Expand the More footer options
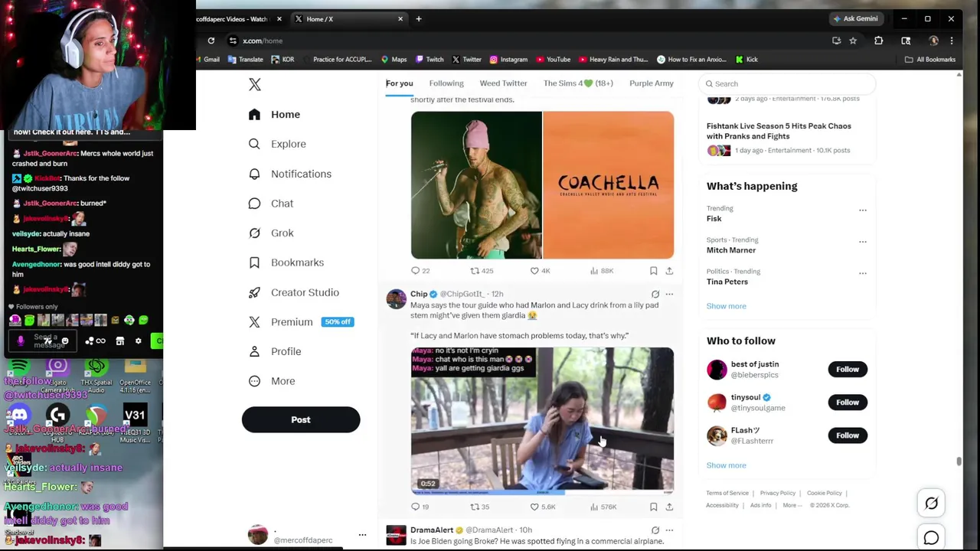Image resolution: width=980 pixels, height=551 pixels. (792, 505)
